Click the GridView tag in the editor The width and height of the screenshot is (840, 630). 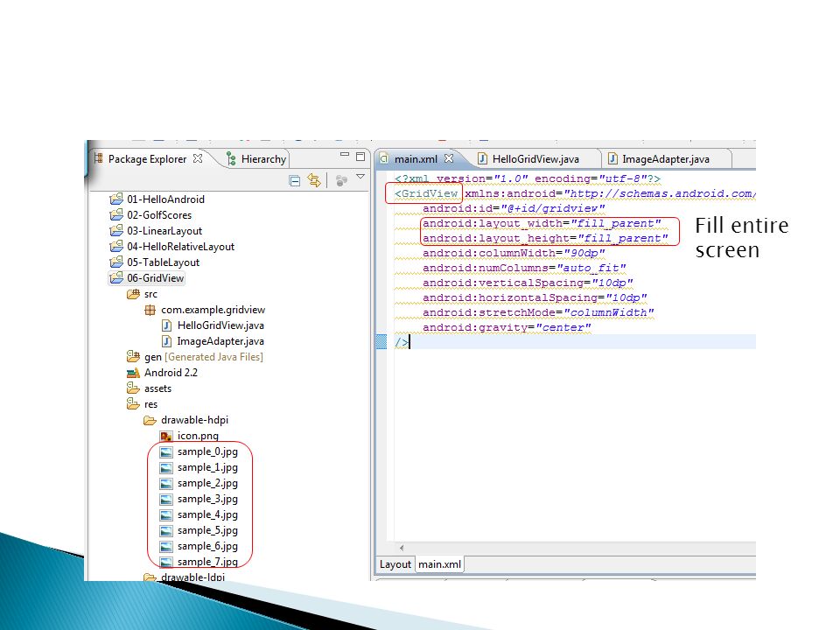tap(426, 193)
